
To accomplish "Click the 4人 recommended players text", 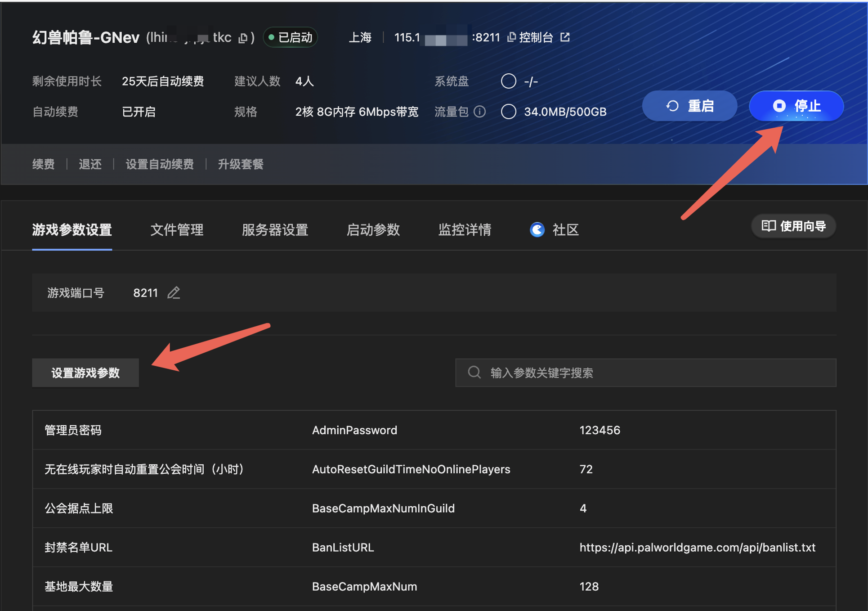I will pyautogui.click(x=304, y=81).
